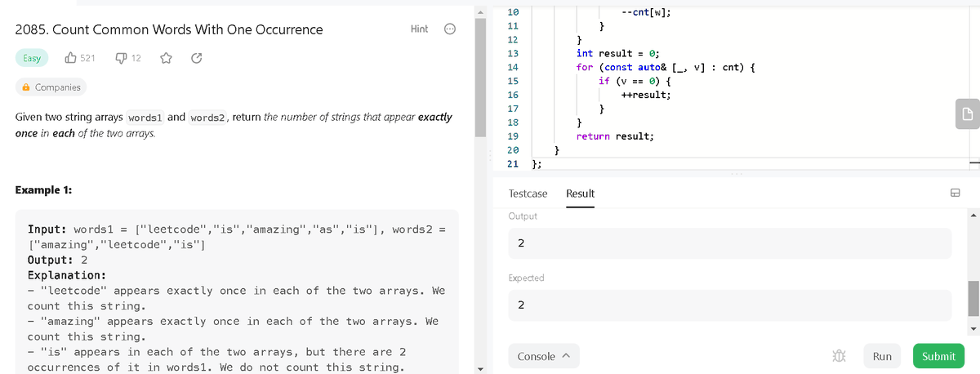Click the '--cnt[w];' code line

pyautogui.click(x=646, y=11)
